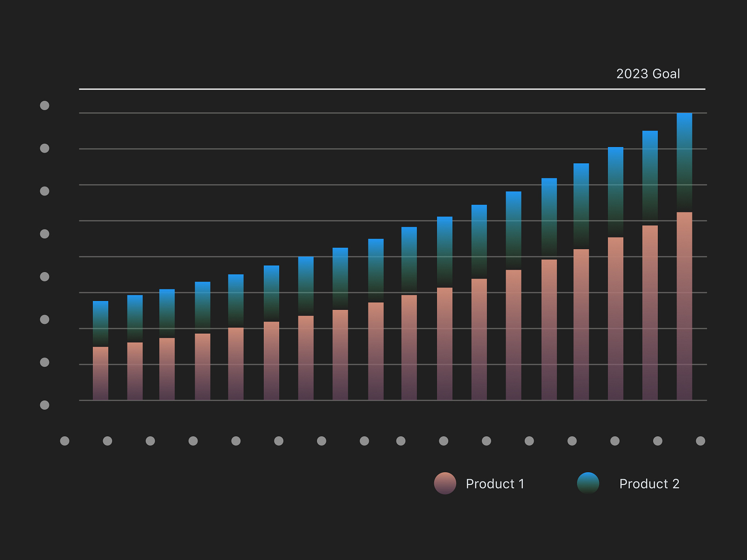Click the 2023 Goal label
The width and height of the screenshot is (747, 560).
pyautogui.click(x=648, y=74)
